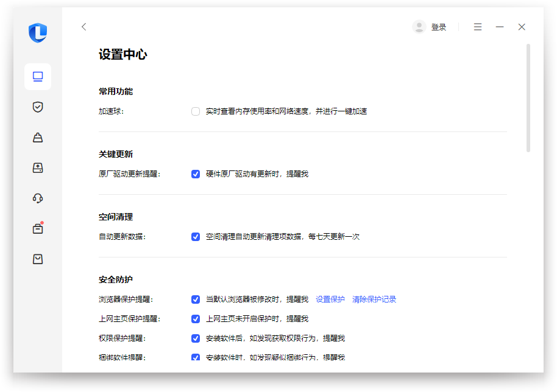Open the customer service headset icon
Viewport: 557px width, 392px height.
click(x=38, y=198)
